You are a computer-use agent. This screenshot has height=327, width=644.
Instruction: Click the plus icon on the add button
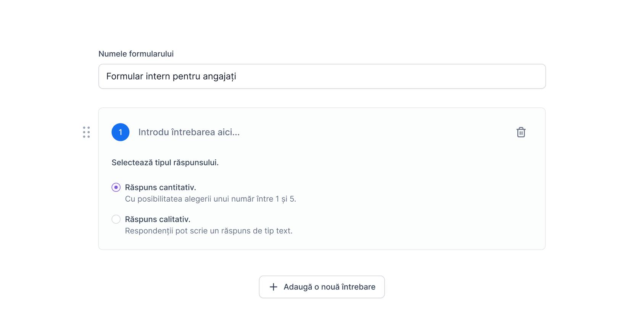point(274,287)
